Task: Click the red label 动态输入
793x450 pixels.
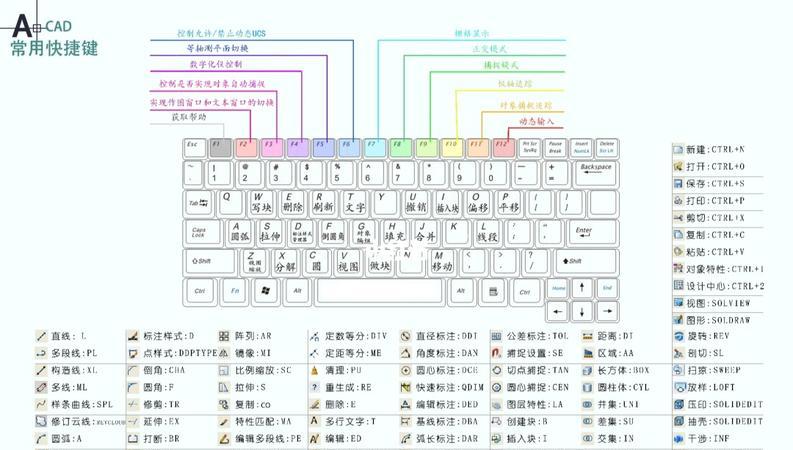Action: (537, 121)
